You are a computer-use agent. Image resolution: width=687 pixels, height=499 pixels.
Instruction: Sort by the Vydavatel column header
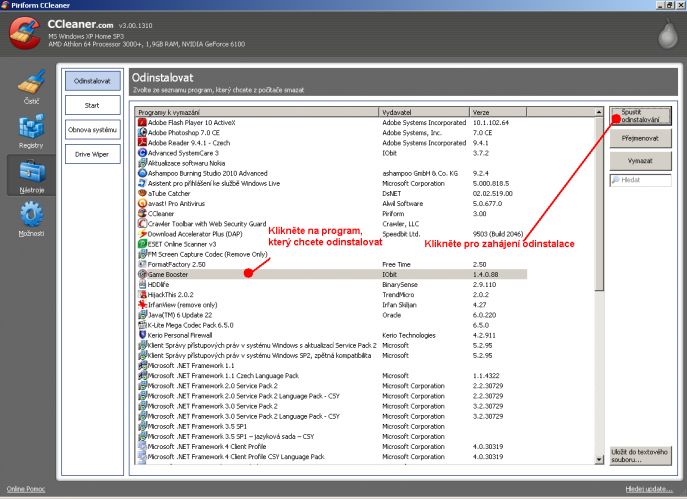coord(424,112)
